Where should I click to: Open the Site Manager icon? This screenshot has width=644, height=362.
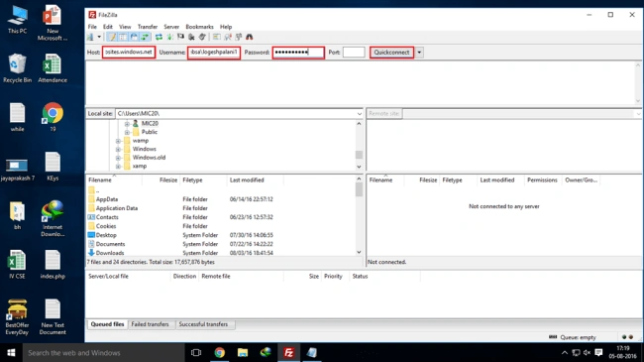click(x=91, y=37)
